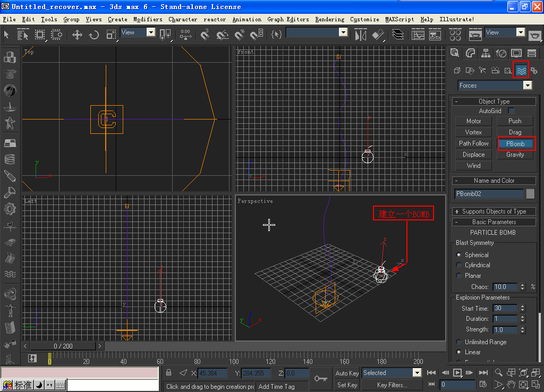Click the Motor space warp button

(473, 121)
